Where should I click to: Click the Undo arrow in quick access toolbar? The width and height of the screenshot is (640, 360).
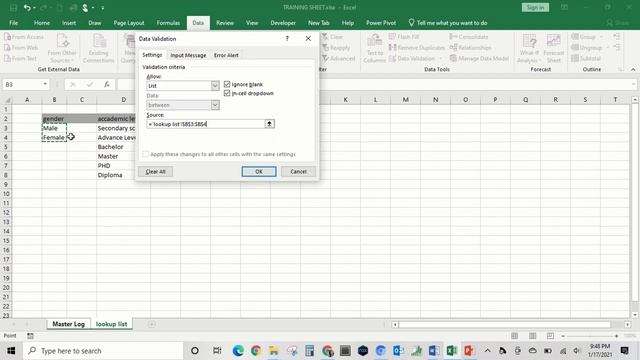(x=27, y=8)
